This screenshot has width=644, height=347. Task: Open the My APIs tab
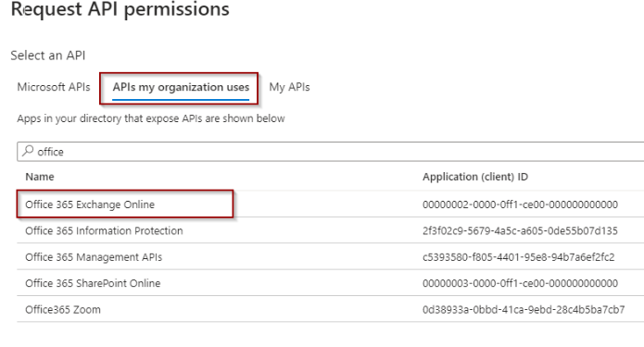pos(289,87)
